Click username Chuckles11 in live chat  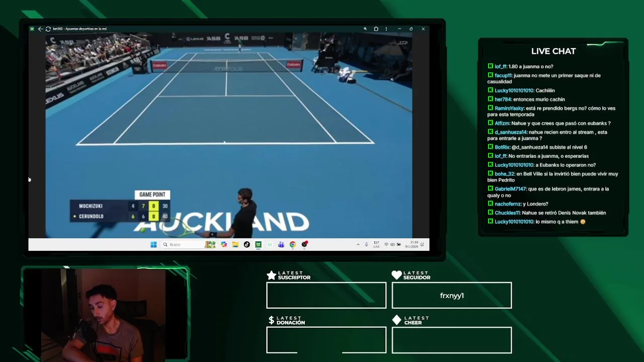click(x=508, y=213)
